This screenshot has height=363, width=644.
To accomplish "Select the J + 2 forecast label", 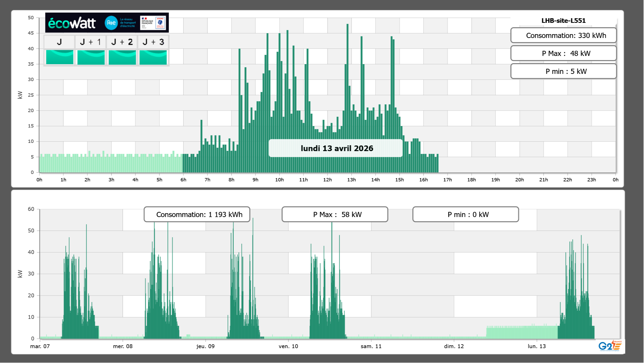I will tap(122, 42).
